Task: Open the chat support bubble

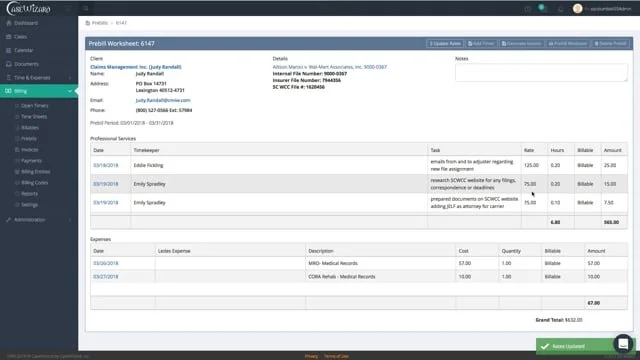Action: pos(623,344)
